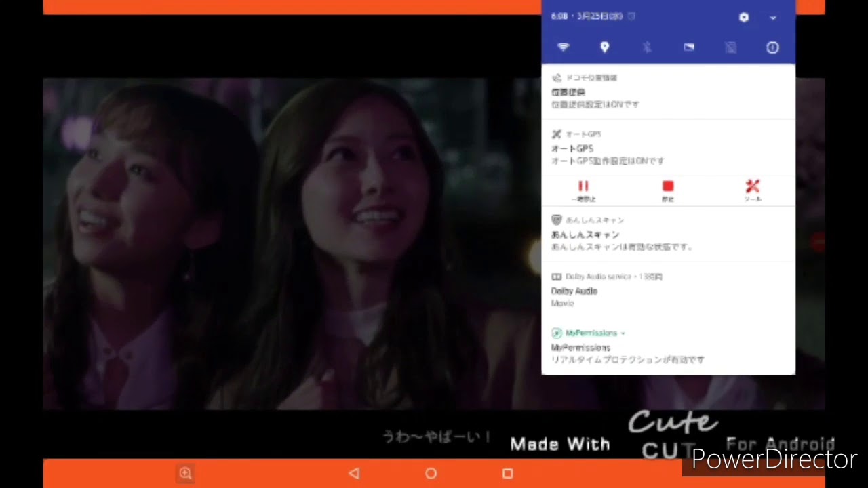Toggle the location quick setting
This screenshot has height=488, width=868.
click(605, 47)
